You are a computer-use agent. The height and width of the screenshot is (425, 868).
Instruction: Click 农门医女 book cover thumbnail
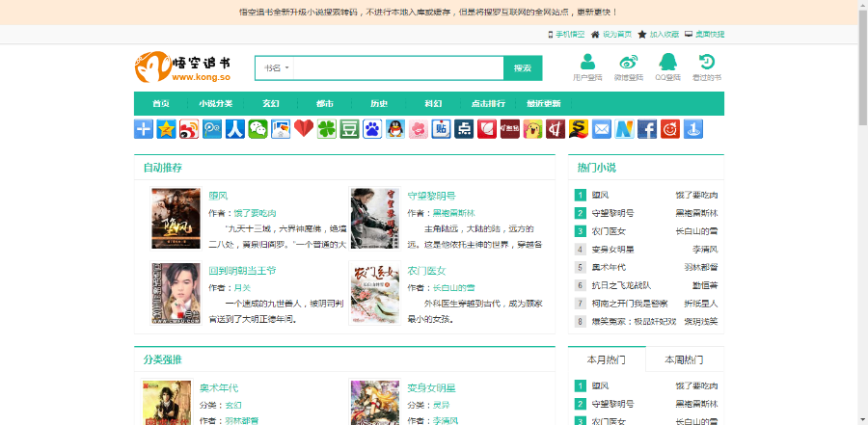pos(375,293)
